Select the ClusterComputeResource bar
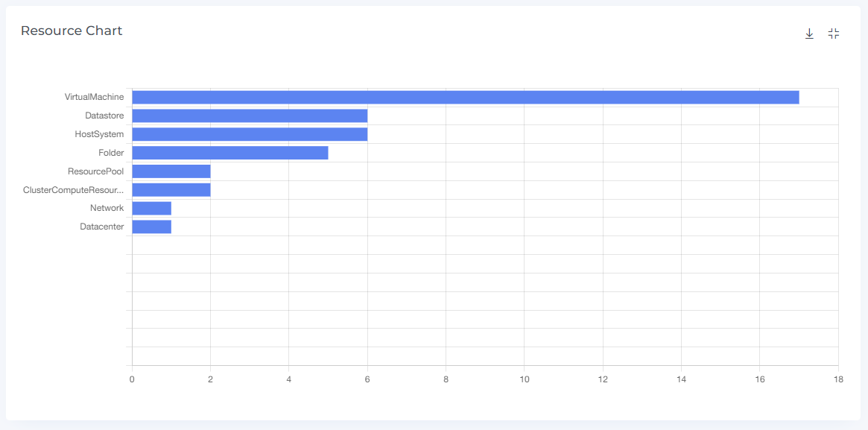Screen dimensions: 868x430 pos(171,190)
